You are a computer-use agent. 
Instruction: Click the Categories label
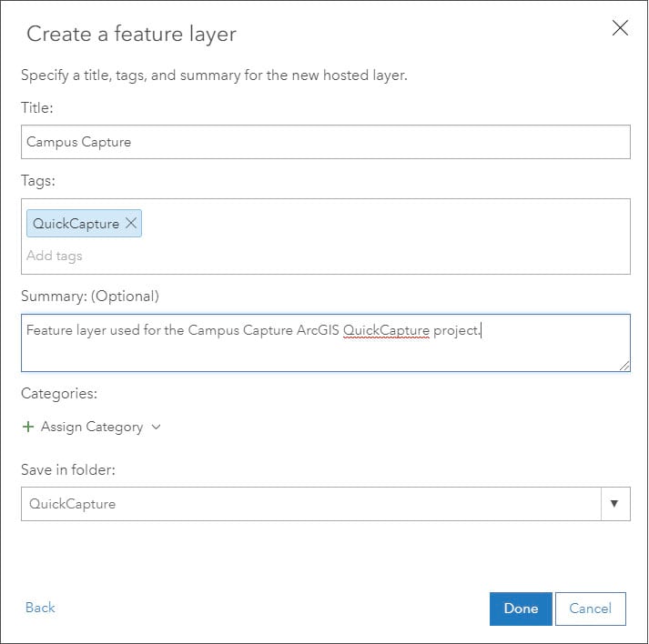59,394
